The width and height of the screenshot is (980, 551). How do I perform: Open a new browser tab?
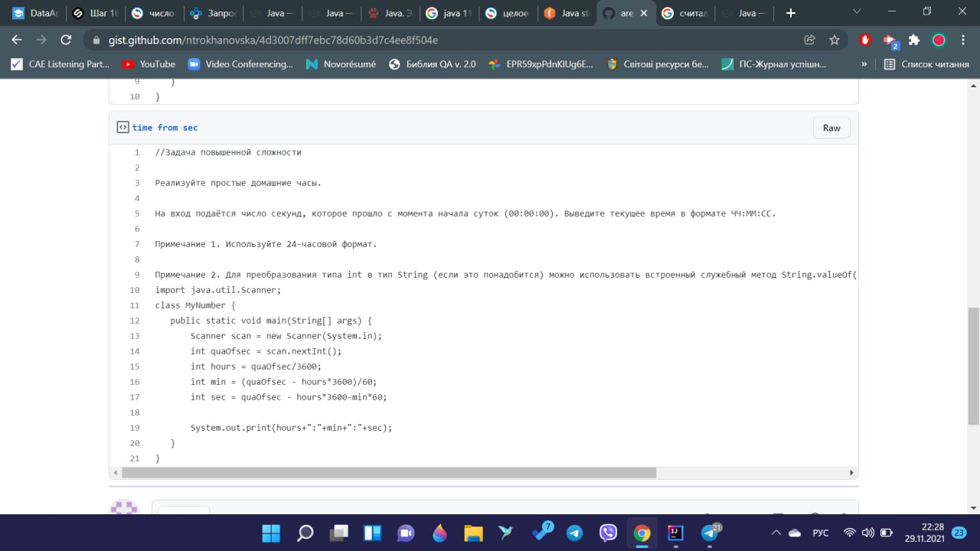(x=791, y=13)
